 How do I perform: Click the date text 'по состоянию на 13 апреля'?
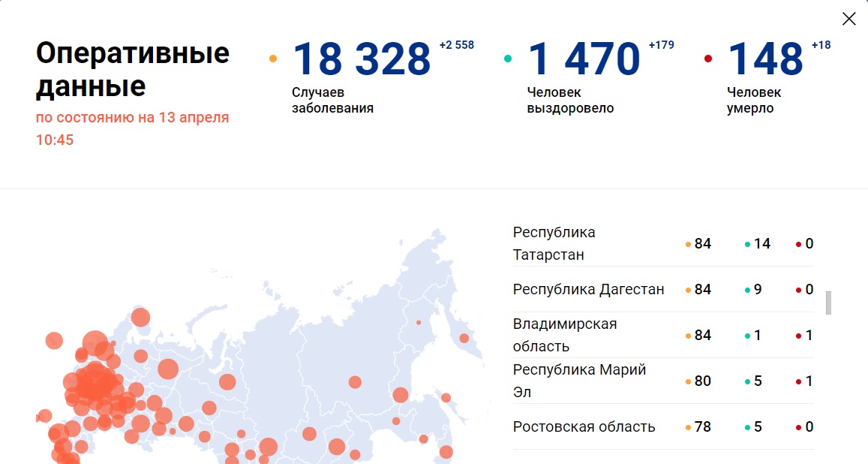133,118
